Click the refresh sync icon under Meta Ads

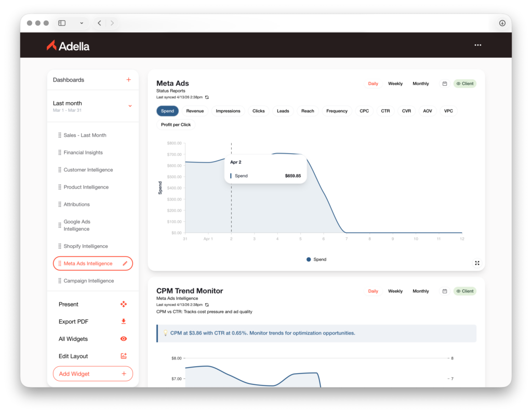tap(207, 97)
